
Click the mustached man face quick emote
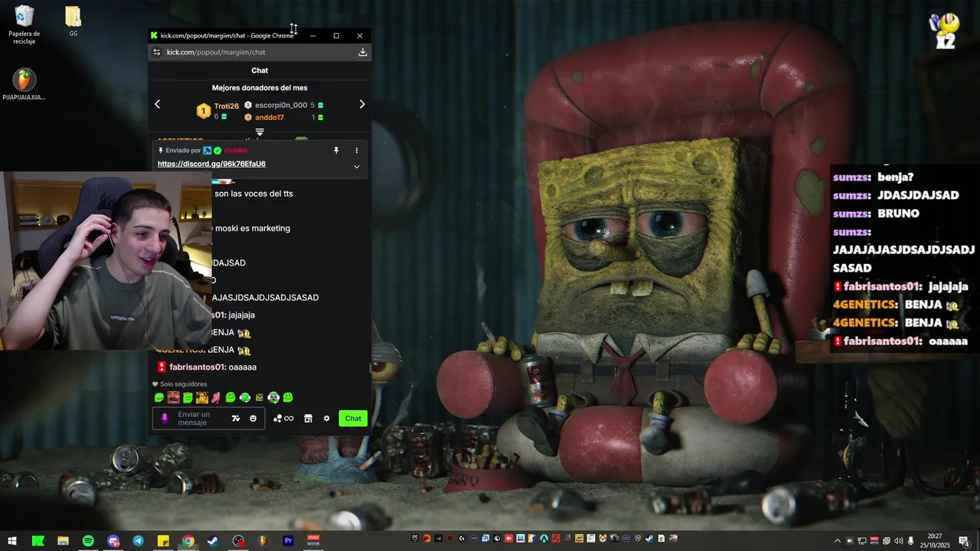tap(174, 397)
